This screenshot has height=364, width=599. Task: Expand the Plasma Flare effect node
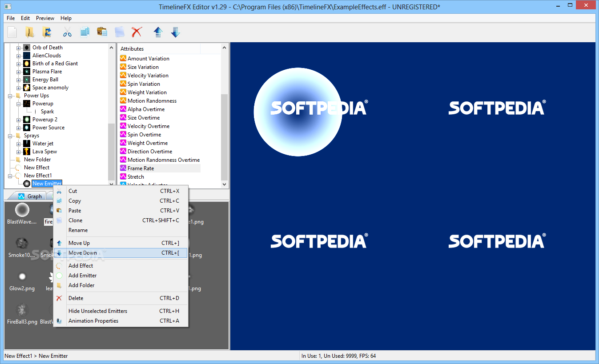point(18,72)
